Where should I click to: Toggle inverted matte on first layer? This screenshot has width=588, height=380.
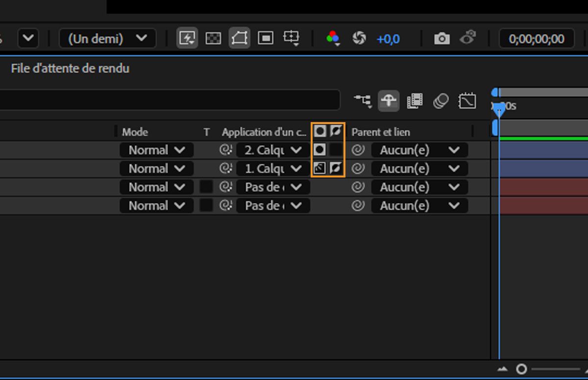coord(336,150)
